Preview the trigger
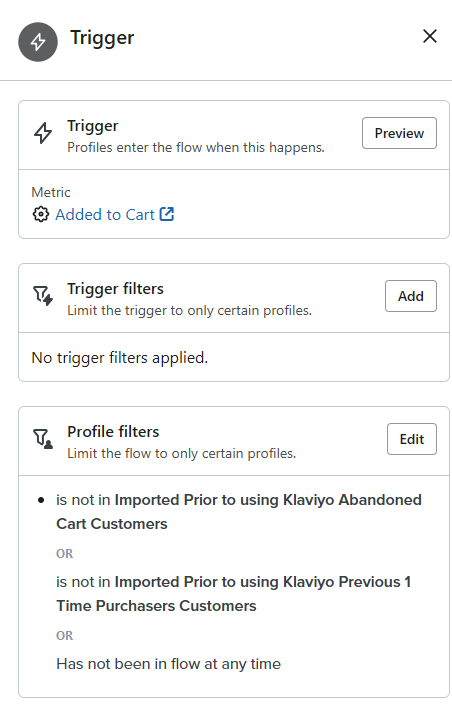The height and width of the screenshot is (706, 452). pos(399,133)
